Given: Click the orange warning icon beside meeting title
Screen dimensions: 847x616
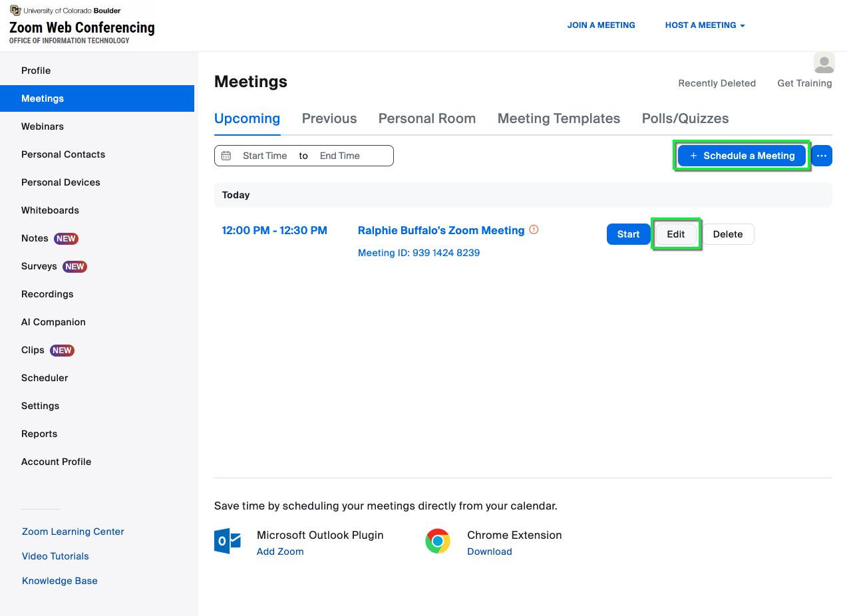Looking at the screenshot, I should click(534, 230).
